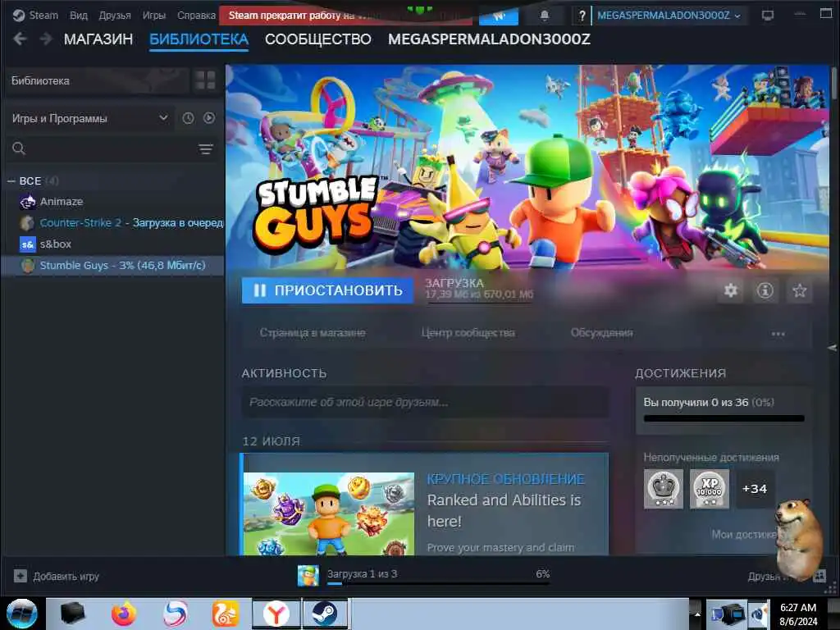The width and height of the screenshot is (840, 630).
Task: Open Игры menu
Action: [153, 15]
